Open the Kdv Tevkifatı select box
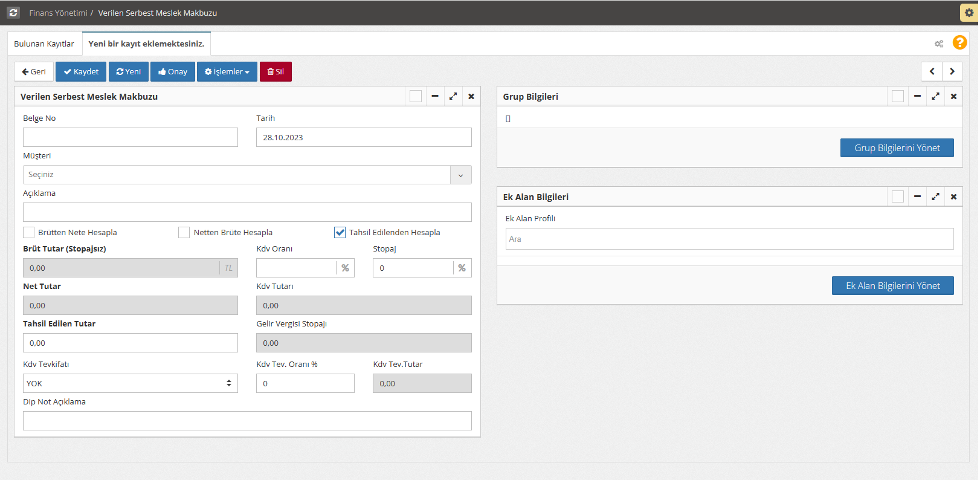The image size is (980, 480). 130,383
